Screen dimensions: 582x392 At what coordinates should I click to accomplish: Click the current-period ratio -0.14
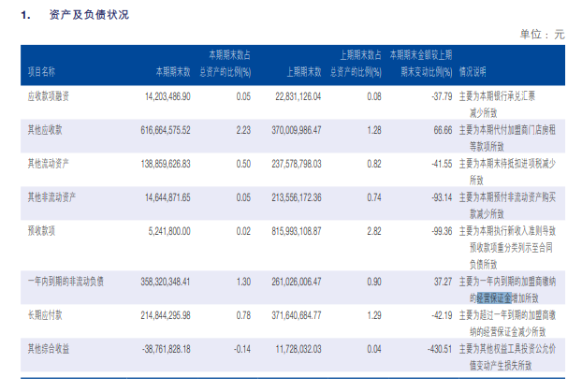242,349
